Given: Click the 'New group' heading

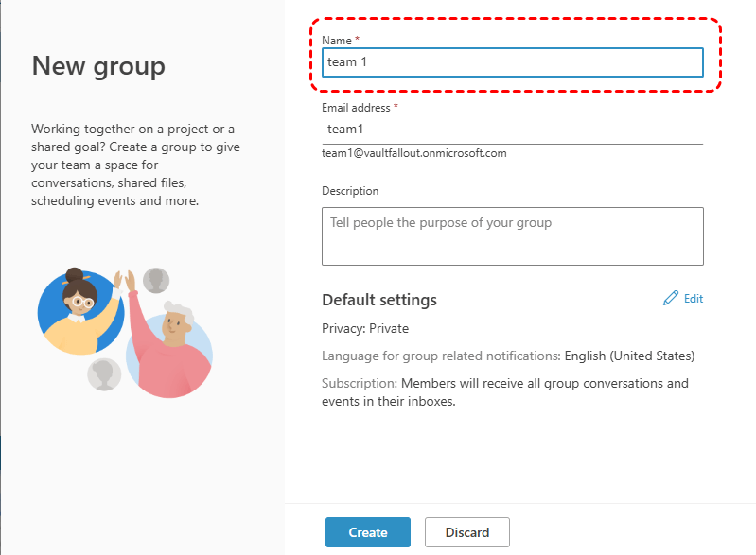Looking at the screenshot, I should click(98, 65).
